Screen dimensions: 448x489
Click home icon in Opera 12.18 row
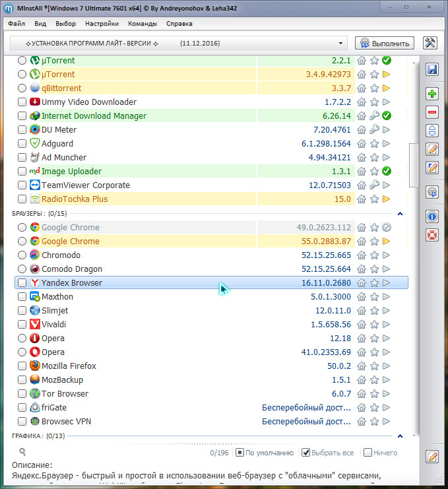point(362,338)
